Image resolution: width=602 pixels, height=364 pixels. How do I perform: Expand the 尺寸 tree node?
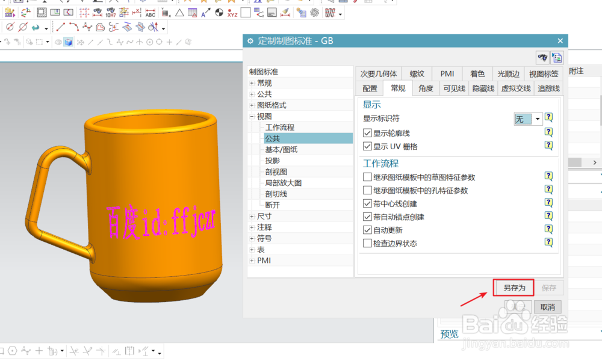coord(252,217)
